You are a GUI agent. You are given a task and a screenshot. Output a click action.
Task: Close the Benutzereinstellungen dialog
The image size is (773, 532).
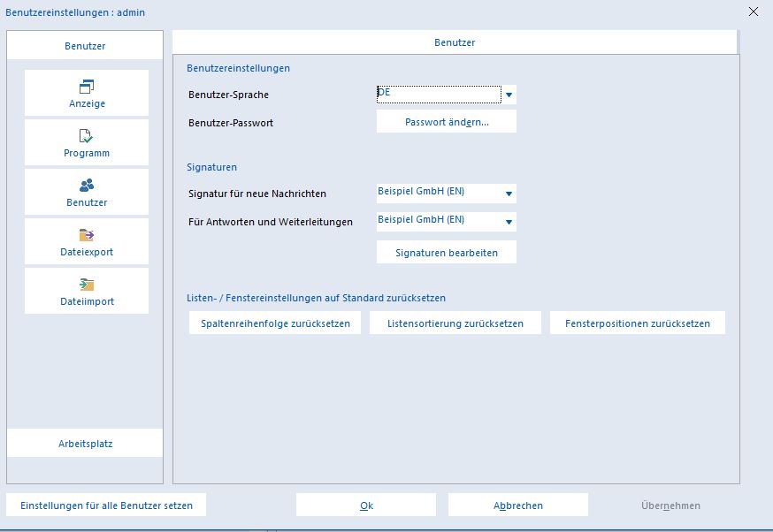[x=754, y=11]
